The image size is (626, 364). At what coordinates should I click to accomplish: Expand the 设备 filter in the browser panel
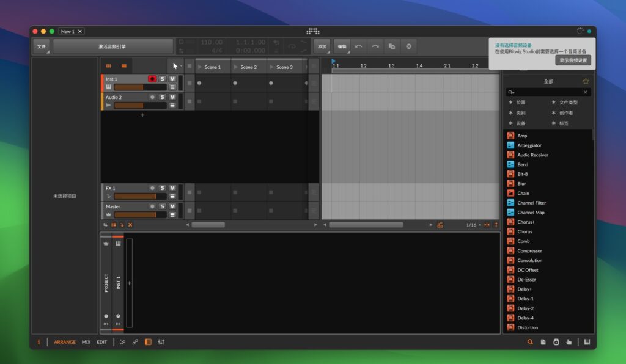click(x=520, y=123)
